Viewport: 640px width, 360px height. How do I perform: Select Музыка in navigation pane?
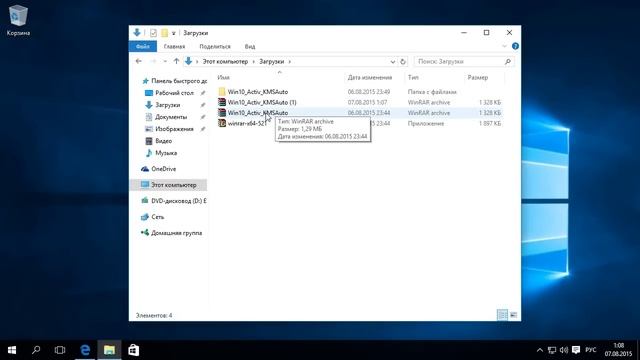tap(166, 153)
